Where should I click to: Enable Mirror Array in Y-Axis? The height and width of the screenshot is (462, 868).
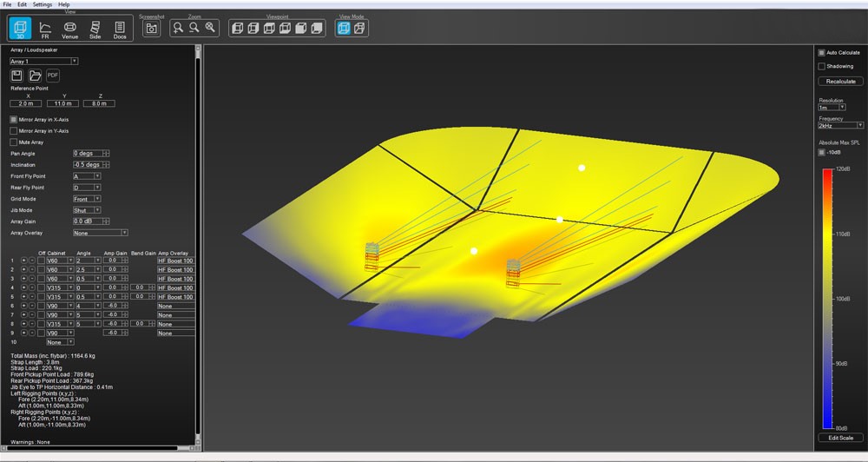point(14,130)
